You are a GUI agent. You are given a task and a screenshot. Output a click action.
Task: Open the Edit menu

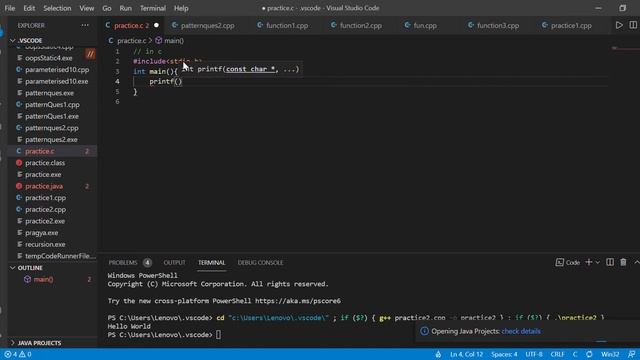[x=29, y=8]
